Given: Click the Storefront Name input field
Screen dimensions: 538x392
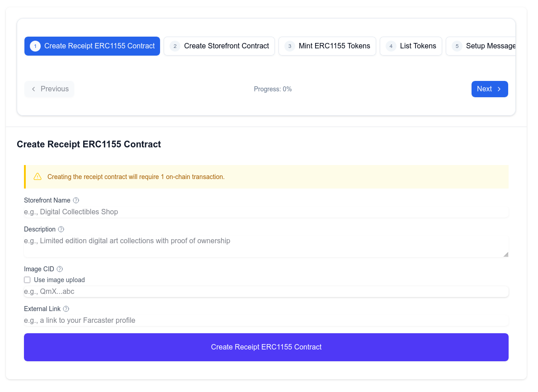Looking at the screenshot, I should point(266,211).
